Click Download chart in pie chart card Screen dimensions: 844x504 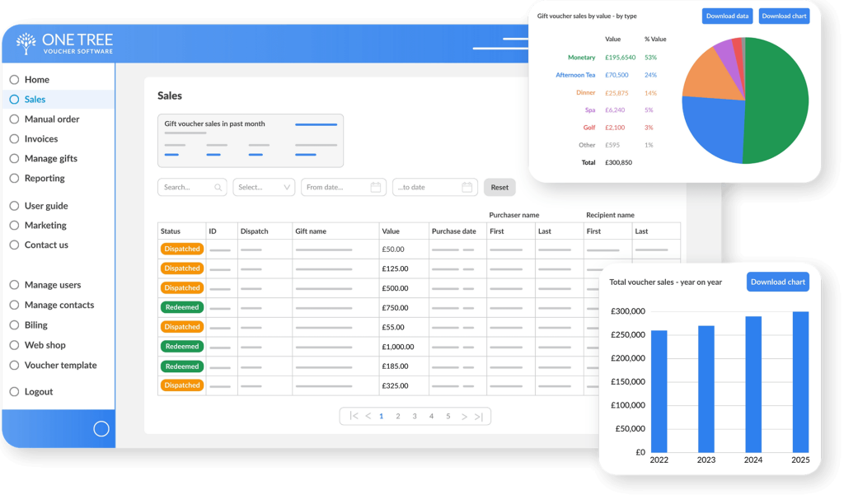(785, 16)
